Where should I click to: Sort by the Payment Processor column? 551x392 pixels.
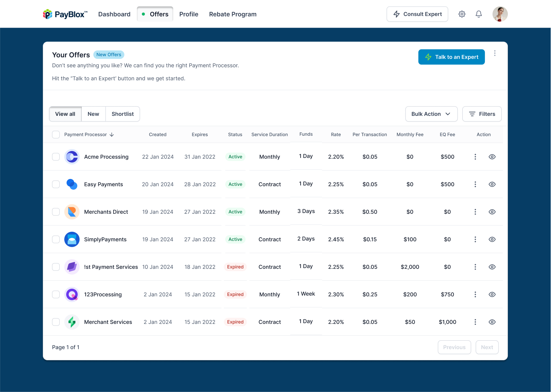click(x=89, y=135)
